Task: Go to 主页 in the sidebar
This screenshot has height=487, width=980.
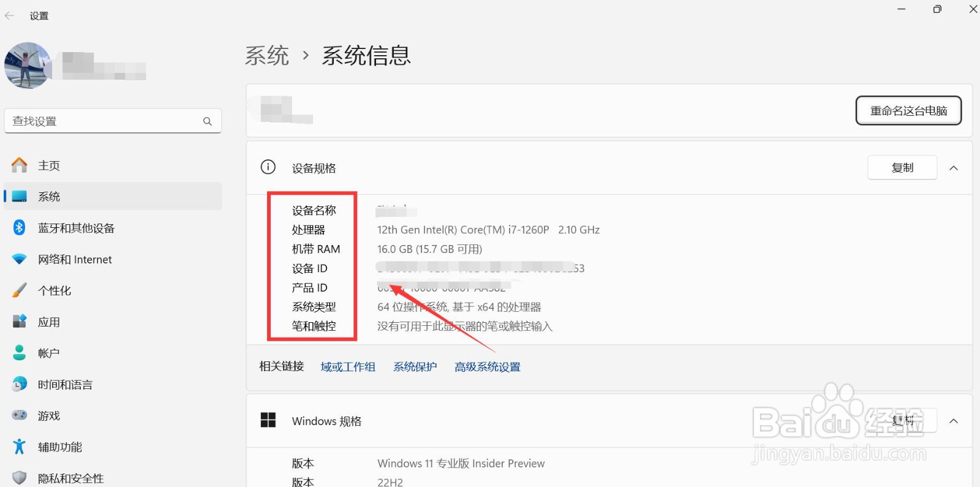Action: pyautogui.click(x=49, y=165)
